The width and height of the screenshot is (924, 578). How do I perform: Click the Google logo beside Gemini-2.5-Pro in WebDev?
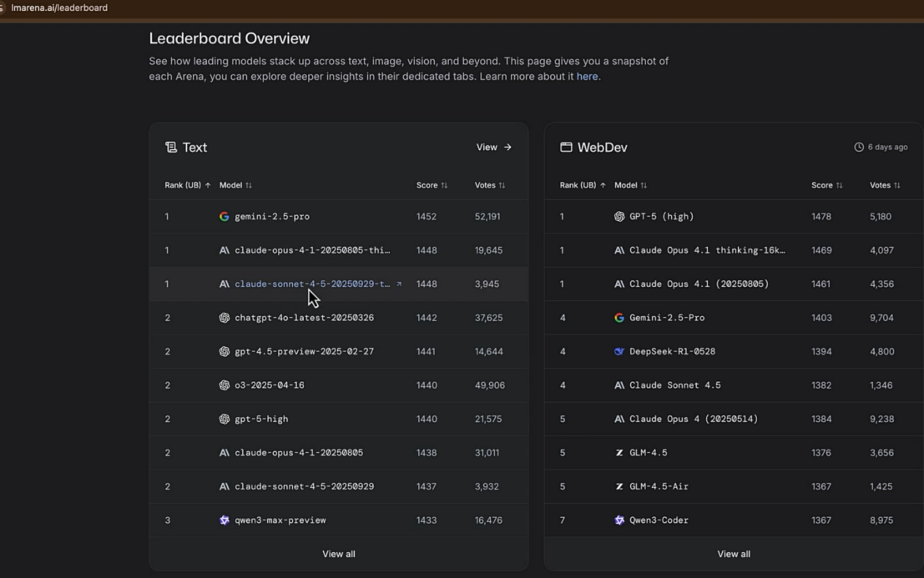[x=619, y=318]
